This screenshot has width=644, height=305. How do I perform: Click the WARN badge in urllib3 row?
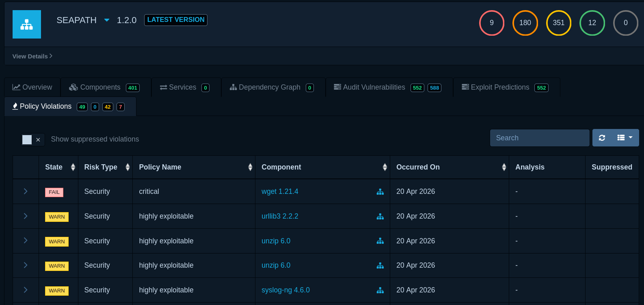(57, 217)
